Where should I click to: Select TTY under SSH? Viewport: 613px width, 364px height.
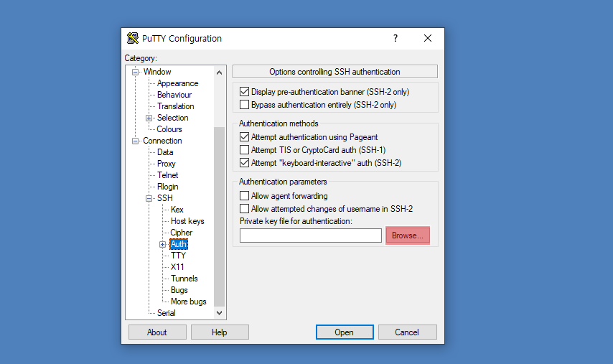[178, 256]
